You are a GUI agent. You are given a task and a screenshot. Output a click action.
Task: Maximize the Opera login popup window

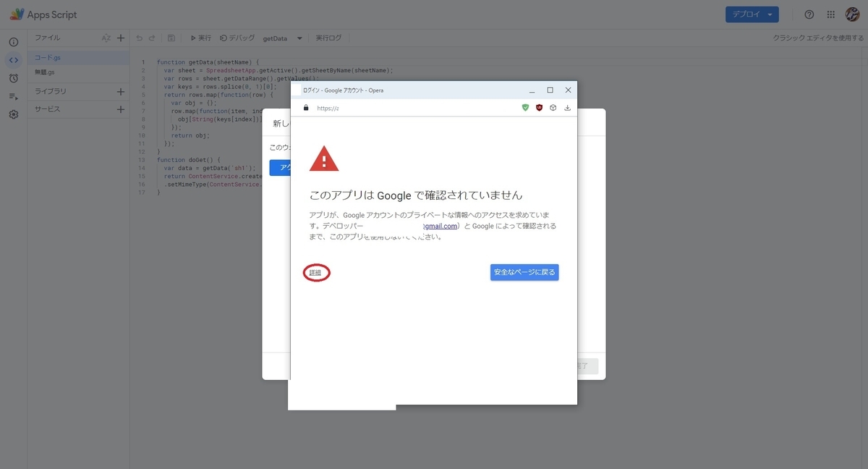550,90
